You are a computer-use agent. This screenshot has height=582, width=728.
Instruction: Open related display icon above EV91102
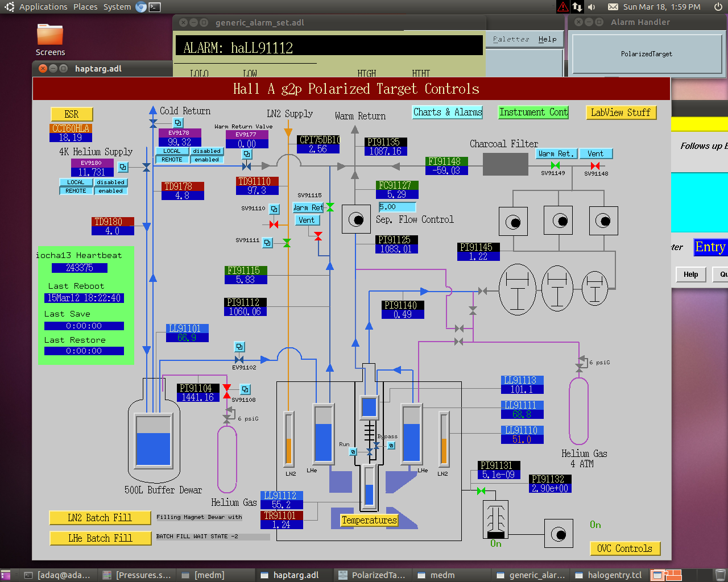239,347
